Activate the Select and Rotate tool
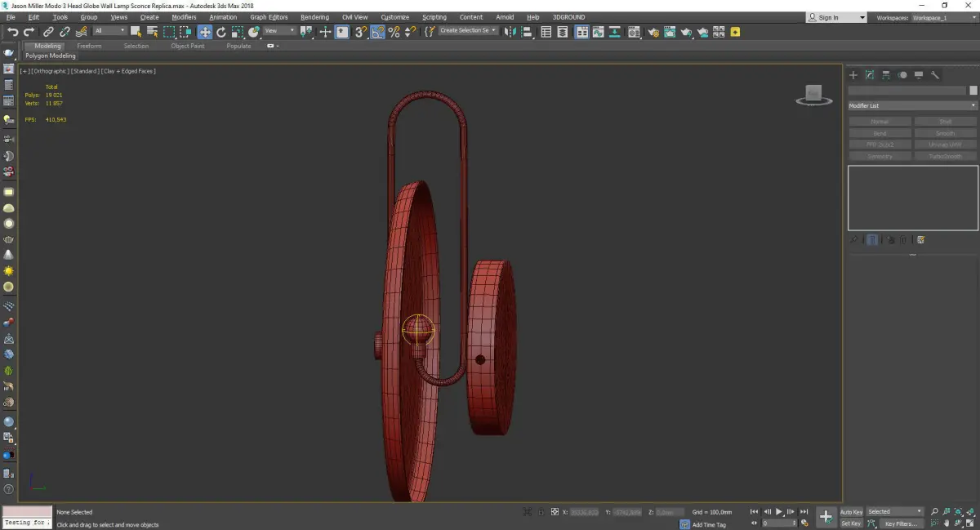This screenshot has height=530, width=980. 220,32
